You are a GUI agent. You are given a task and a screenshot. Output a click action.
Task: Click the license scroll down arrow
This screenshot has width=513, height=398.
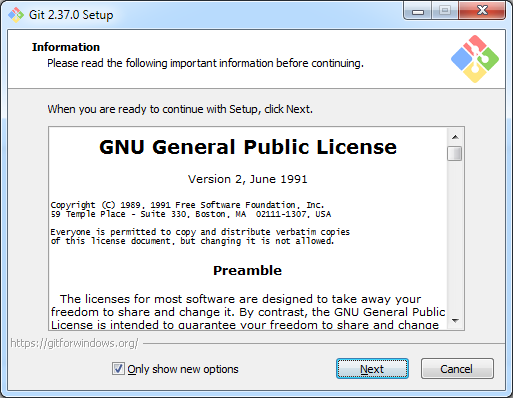455,321
